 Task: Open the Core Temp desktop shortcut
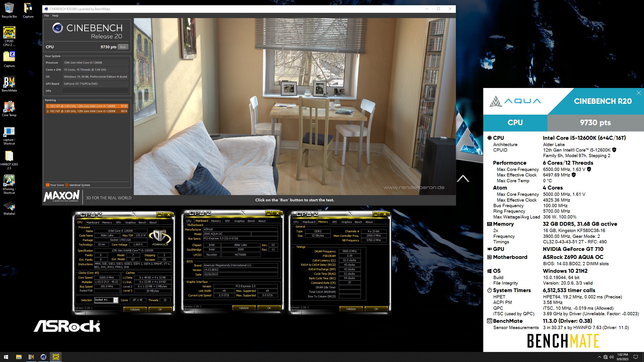9,109
